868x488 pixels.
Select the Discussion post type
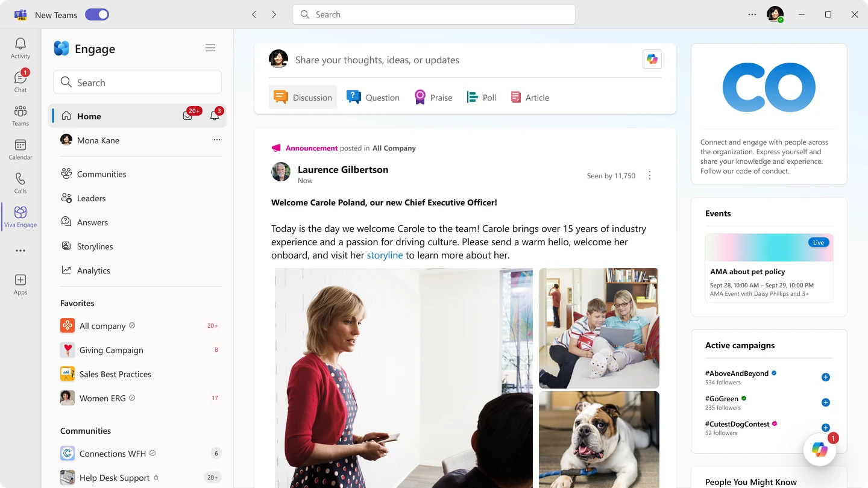[x=303, y=97]
